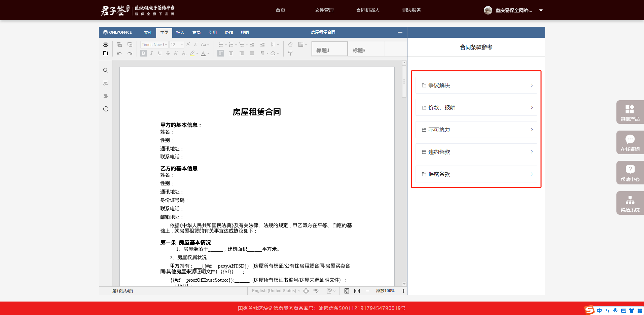Clear formatting with the eraser icon
Image resolution: width=644 pixels, height=315 pixels.
click(x=290, y=44)
